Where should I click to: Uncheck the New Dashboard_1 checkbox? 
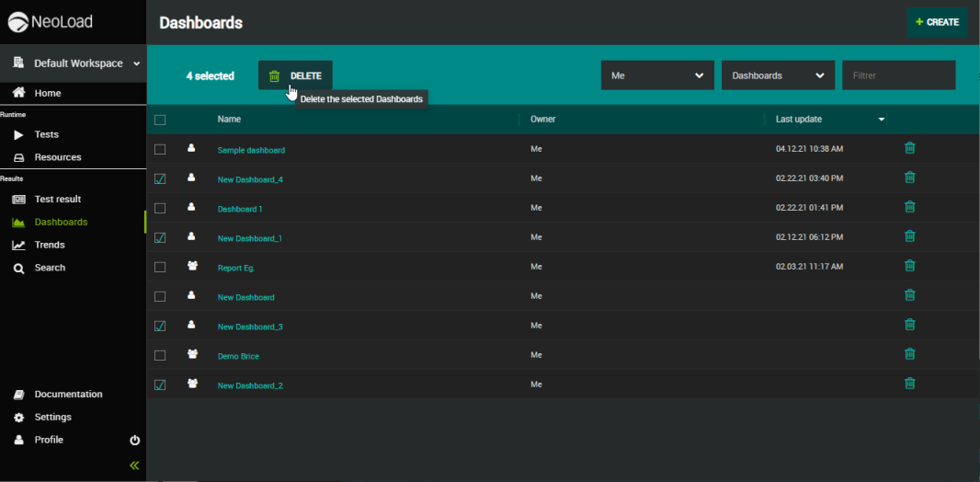tap(160, 237)
